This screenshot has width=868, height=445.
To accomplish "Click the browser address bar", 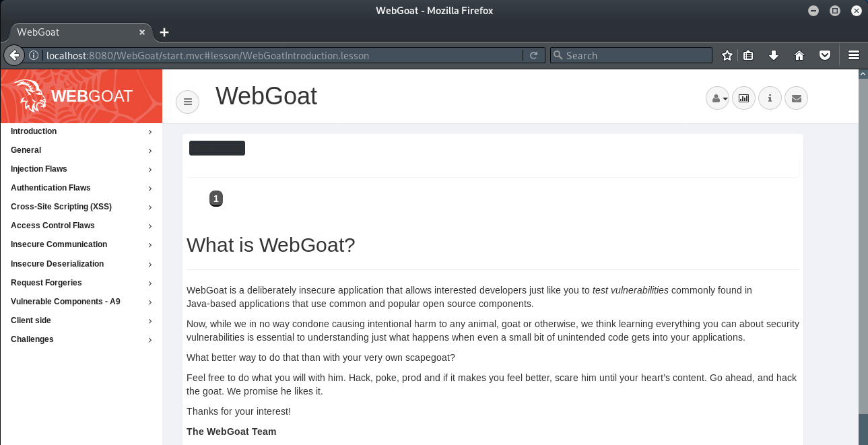I will (x=269, y=55).
